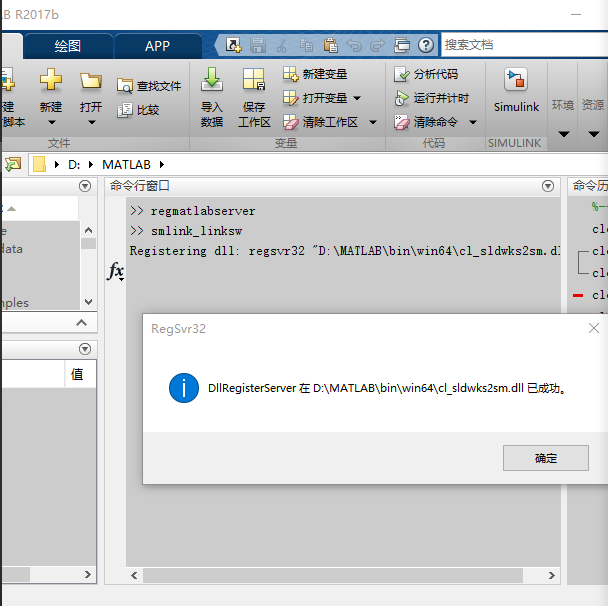Click 比较 compare button
The image size is (608, 606).
click(x=138, y=110)
